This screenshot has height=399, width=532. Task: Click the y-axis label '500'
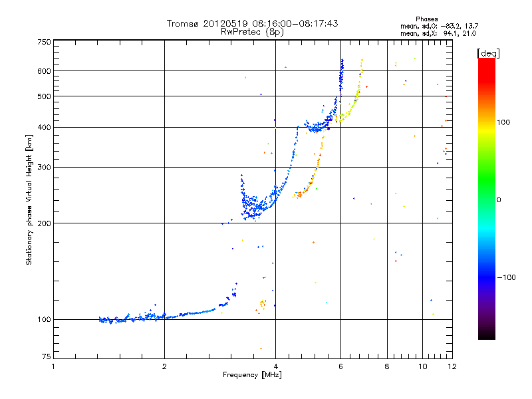point(44,96)
